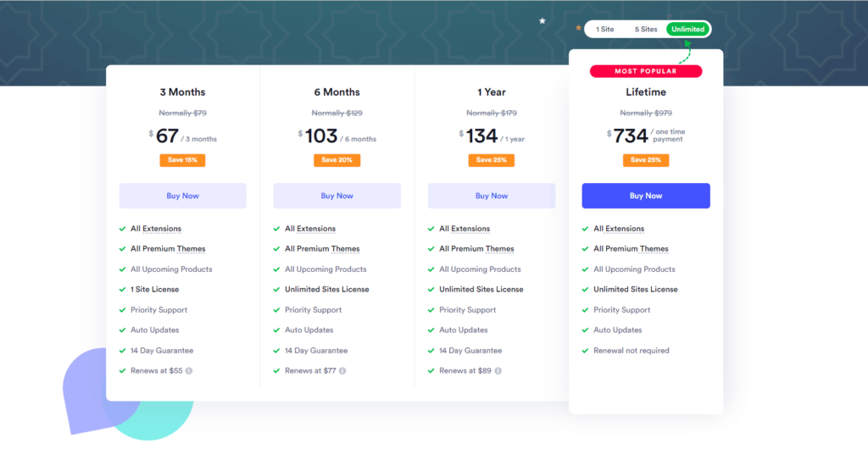Click Unlimited Sites License in 1 Year plan
Image resolution: width=868 pixels, height=455 pixels.
click(481, 290)
